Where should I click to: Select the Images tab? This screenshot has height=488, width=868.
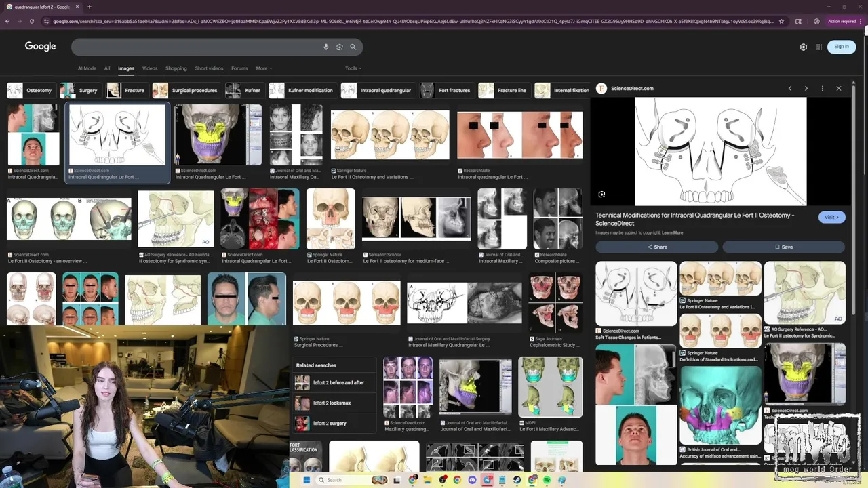click(x=126, y=68)
